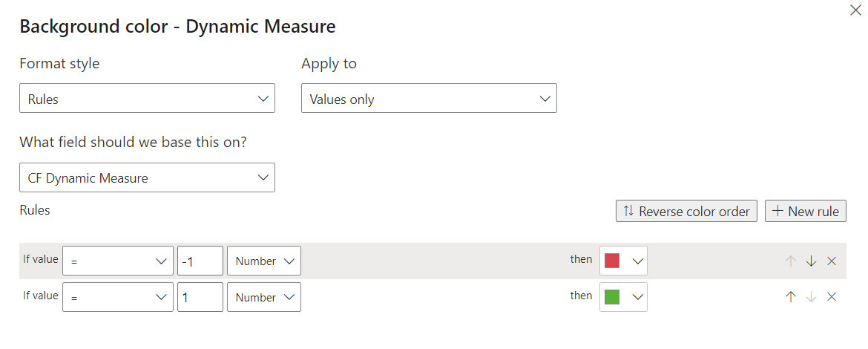This screenshot has width=868, height=349.
Task: Close the Background color dialog
Action: tap(854, 11)
